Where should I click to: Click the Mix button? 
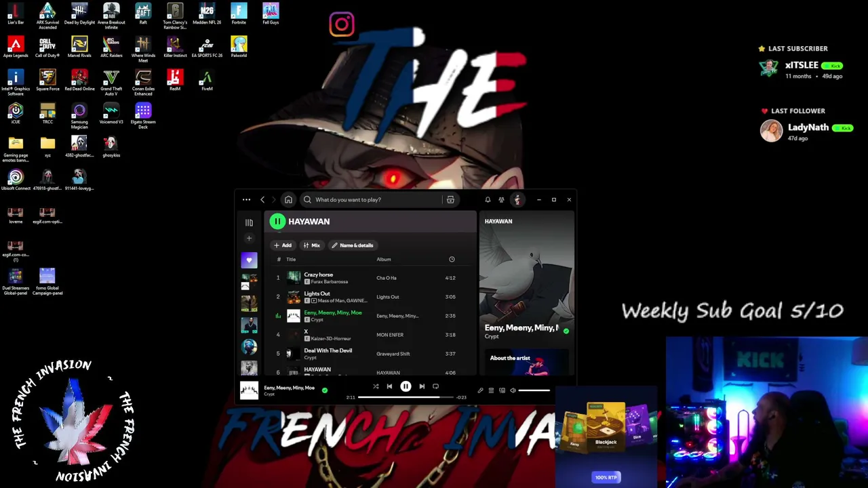312,245
